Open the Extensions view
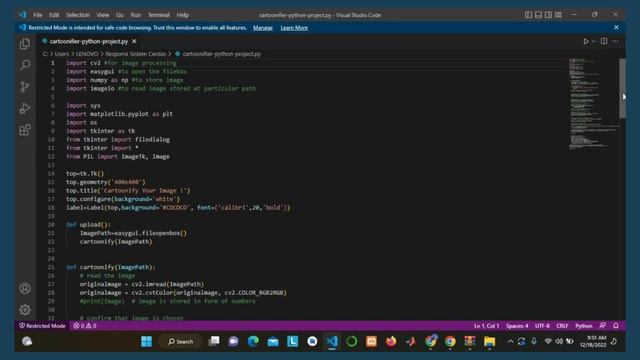 click(x=25, y=130)
